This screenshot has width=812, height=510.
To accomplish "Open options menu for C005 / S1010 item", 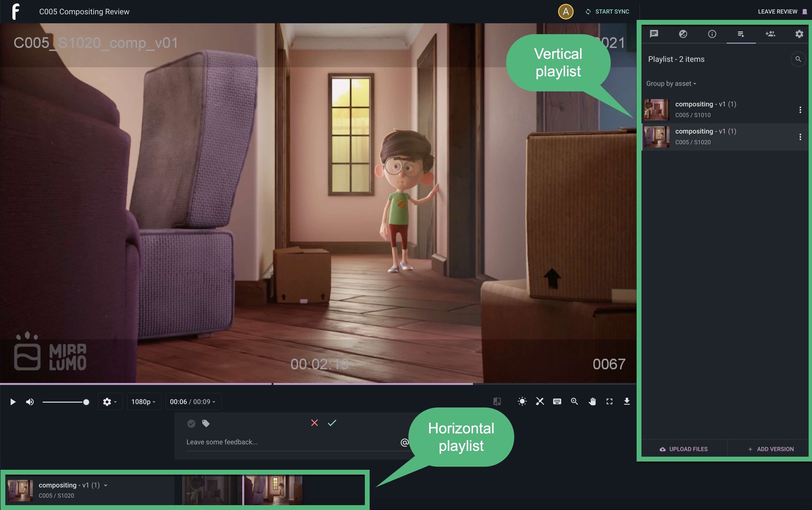I will [800, 110].
